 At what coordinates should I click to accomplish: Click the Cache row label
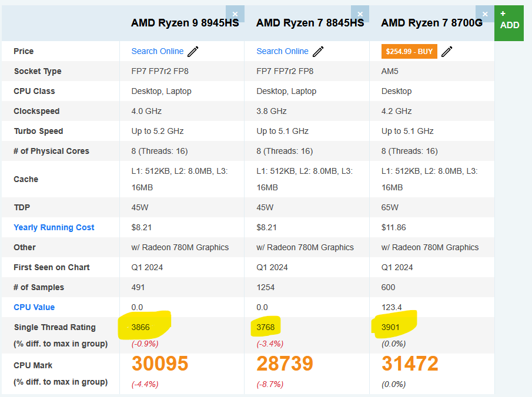[26, 179]
